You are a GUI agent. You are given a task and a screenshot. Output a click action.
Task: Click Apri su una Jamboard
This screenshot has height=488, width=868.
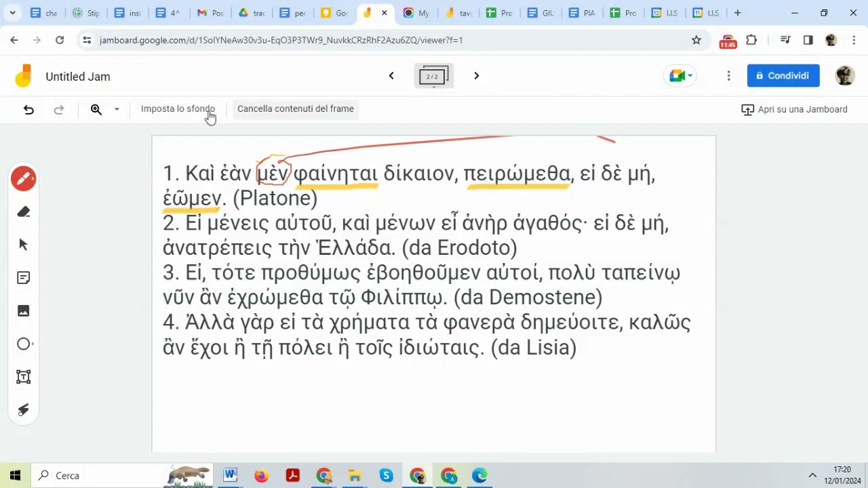(794, 109)
